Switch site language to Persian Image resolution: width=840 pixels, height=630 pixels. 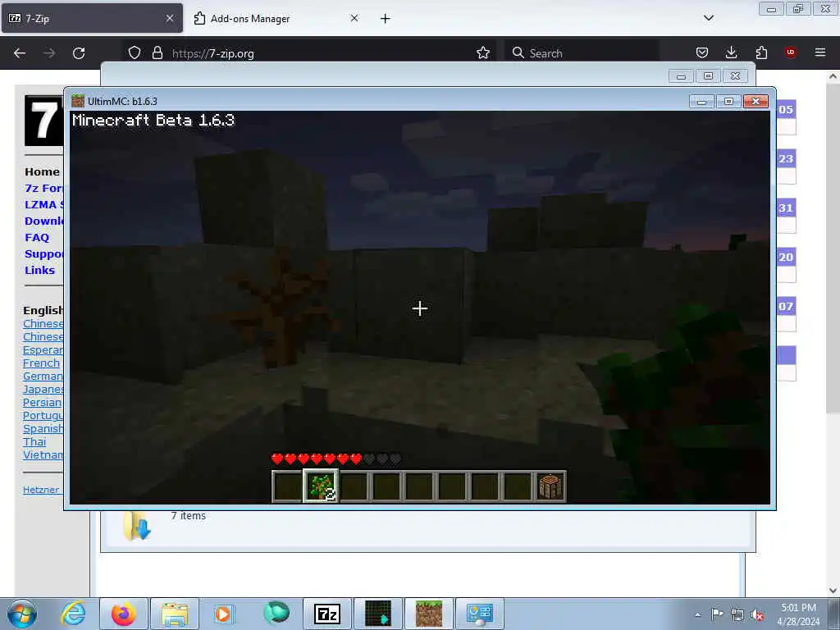43,402
